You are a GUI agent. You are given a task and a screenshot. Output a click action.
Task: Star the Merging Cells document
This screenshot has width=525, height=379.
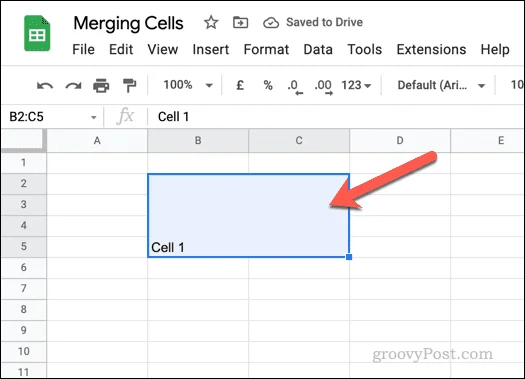[211, 22]
